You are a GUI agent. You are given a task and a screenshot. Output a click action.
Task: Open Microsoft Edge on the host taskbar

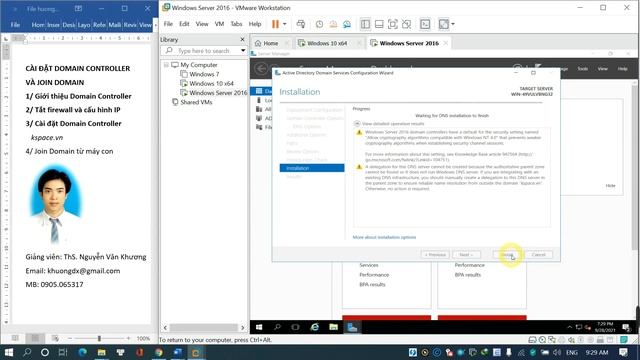click(x=82, y=352)
